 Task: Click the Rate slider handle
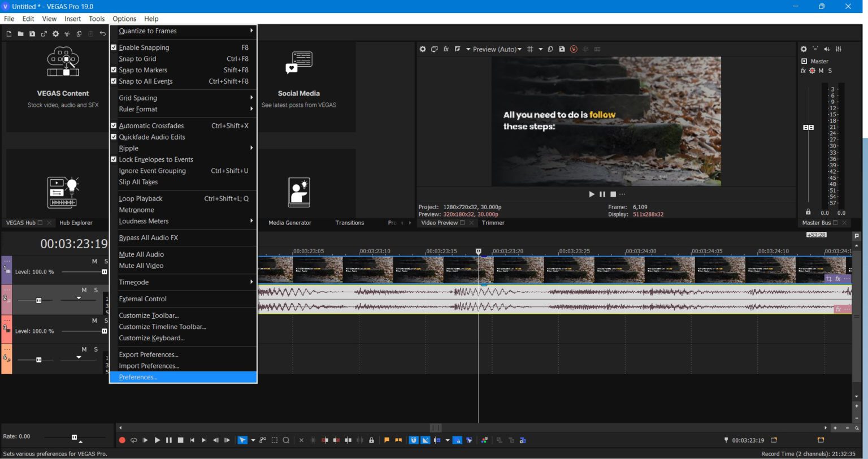coord(74,437)
